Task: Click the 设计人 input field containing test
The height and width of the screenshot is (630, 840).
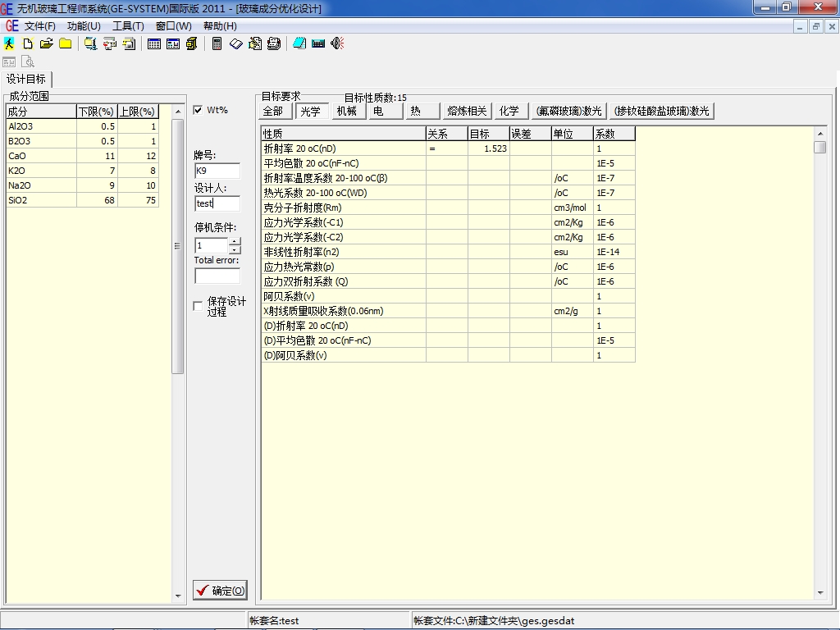Action: (217, 203)
